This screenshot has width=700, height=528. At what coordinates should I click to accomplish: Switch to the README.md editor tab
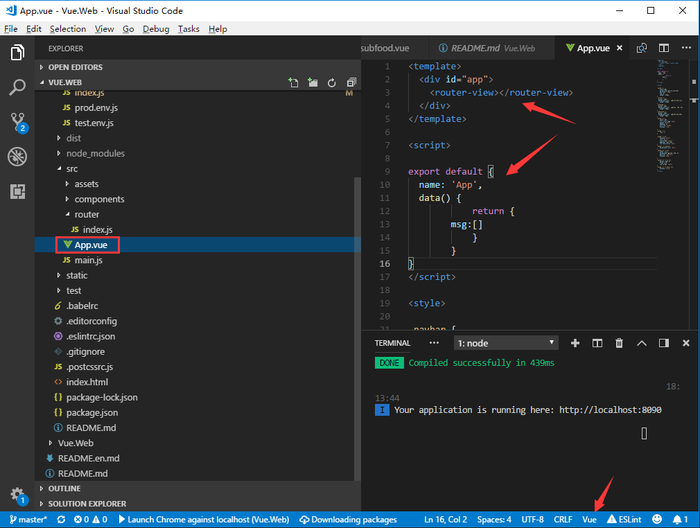[x=491, y=48]
